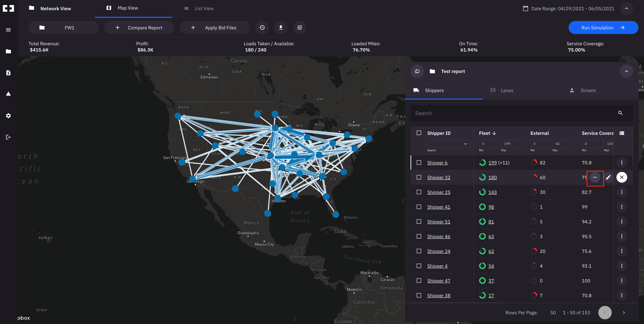Open the table column configuration icon
Screen dimensions: 644x324
pyautogui.click(x=622, y=133)
